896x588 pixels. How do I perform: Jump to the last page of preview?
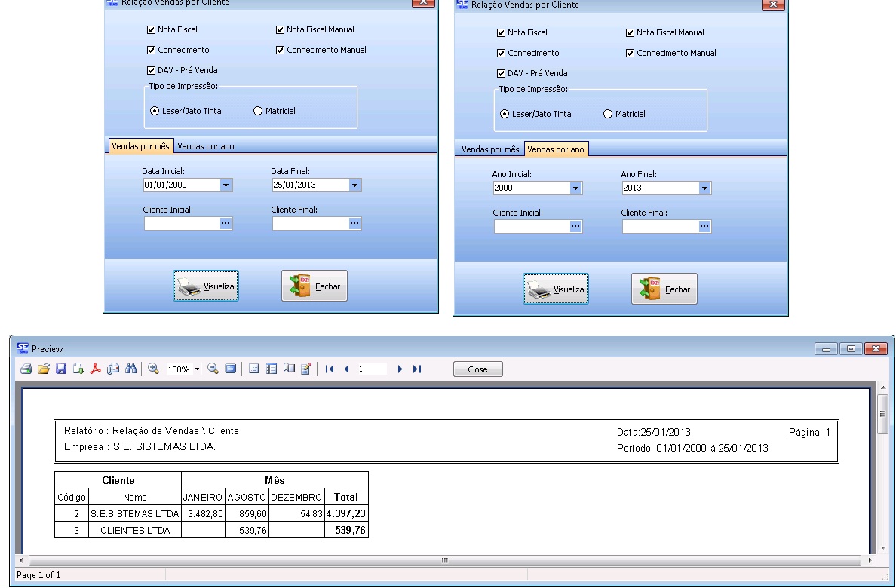(417, 369)
